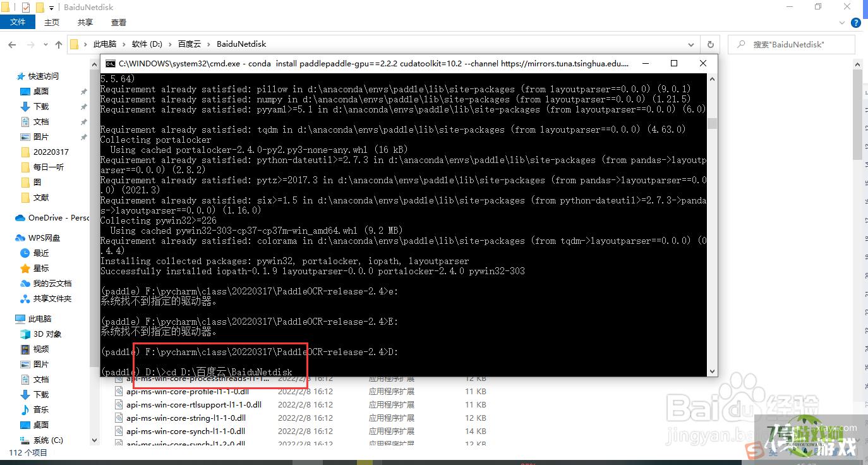Select file api-ms-win-core-profile-l1-1-0.dll

click(x=188, y=392)
